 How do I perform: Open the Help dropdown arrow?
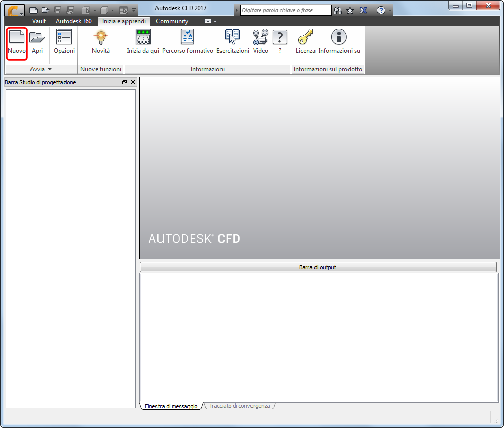pos(390,10)
